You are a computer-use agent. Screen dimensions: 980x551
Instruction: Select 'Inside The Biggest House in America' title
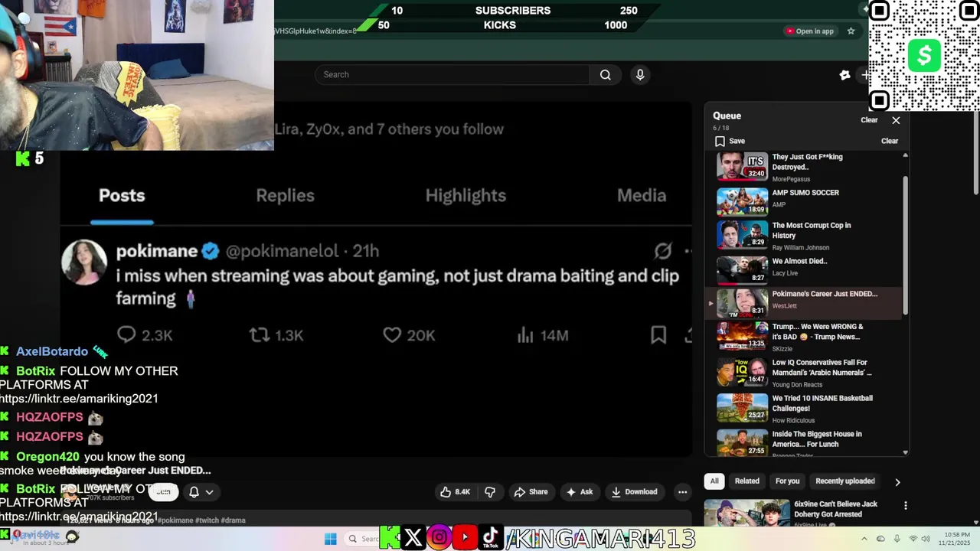point(817,439)
